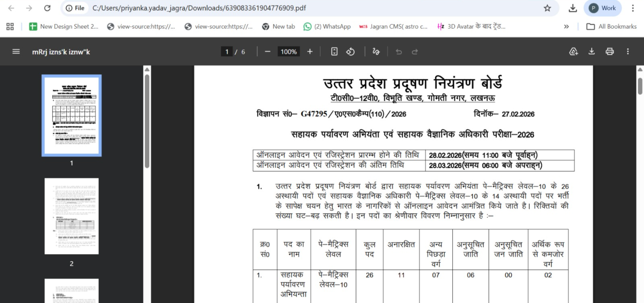The width and height of the screenshot is (644, 303).
Task: Open PDF viewer more actions menu
Action: pos(628,52)
